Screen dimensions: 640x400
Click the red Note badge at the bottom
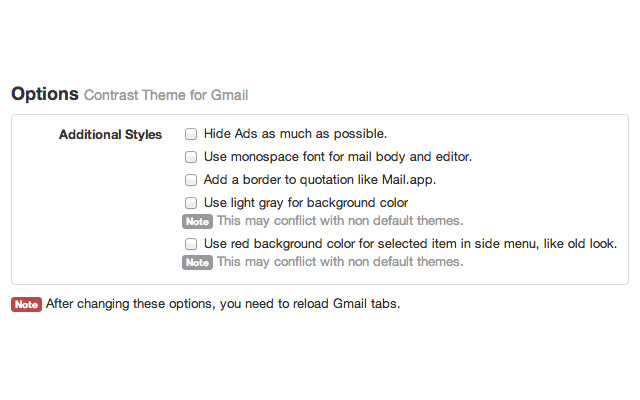(26, 305)
